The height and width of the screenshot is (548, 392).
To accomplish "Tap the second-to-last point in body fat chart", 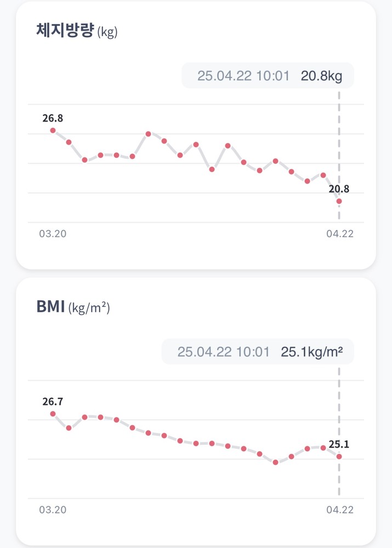I will [x=323, y=175].
